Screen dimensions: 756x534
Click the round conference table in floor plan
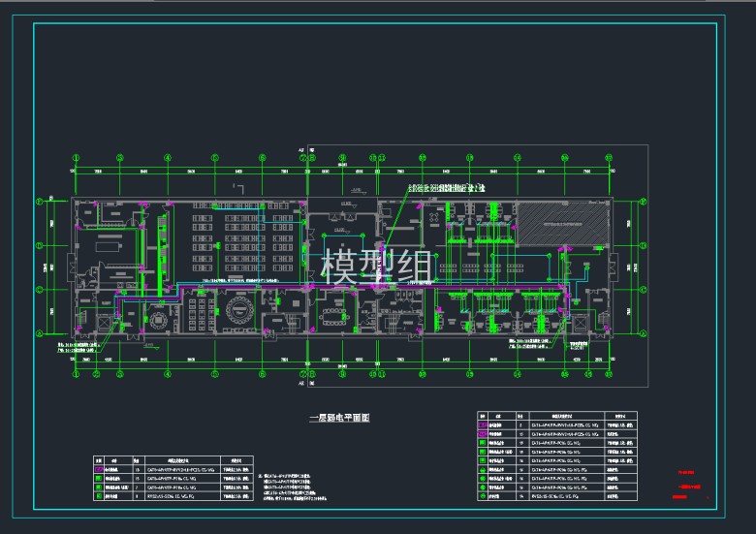click(x=236, y=311)
